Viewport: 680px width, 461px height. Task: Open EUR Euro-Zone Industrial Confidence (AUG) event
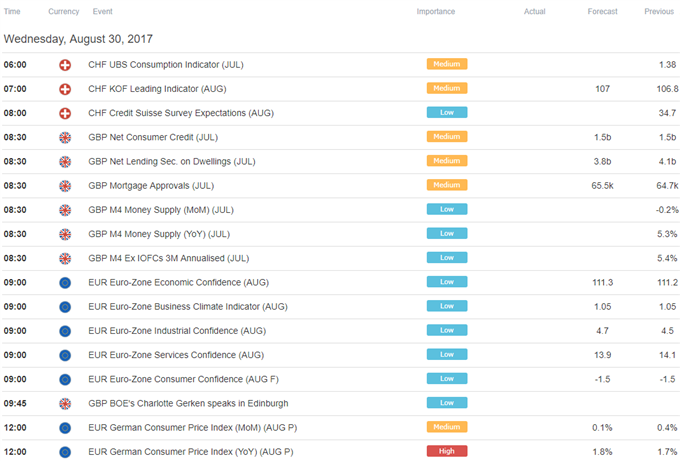click(177, 331)
